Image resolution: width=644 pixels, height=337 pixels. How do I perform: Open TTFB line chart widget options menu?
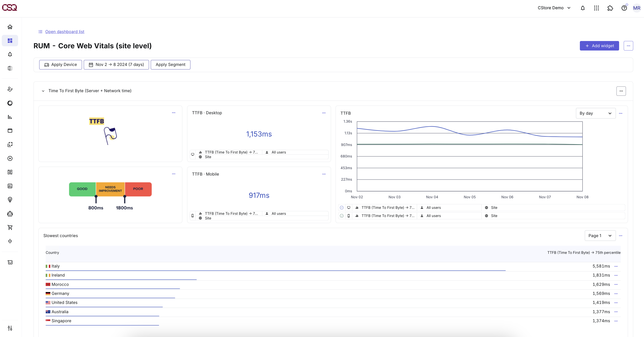(620, 113)
